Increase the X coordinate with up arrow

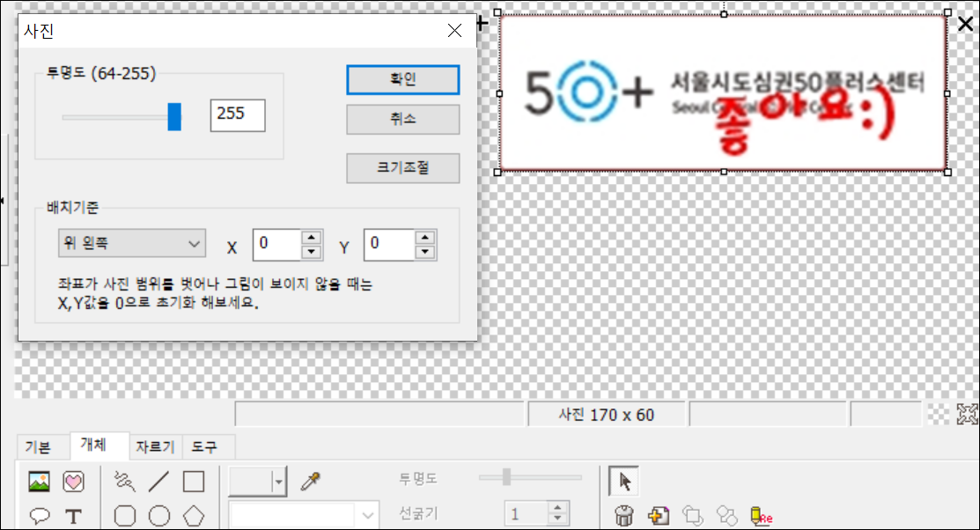(x=311, y=238)
